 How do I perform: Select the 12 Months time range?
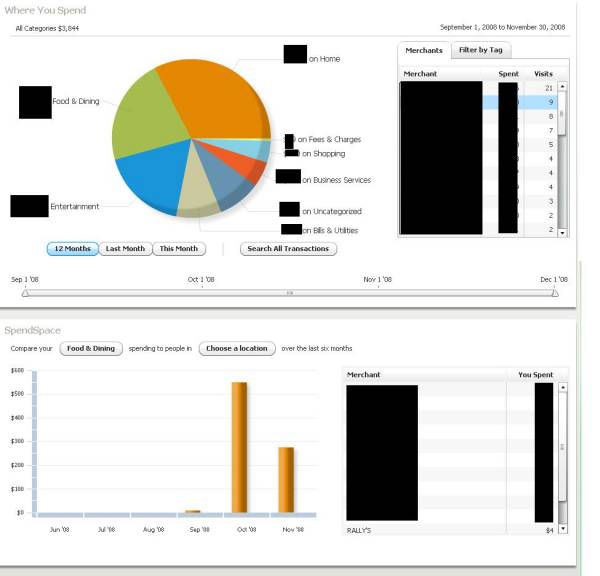point(73,249)
